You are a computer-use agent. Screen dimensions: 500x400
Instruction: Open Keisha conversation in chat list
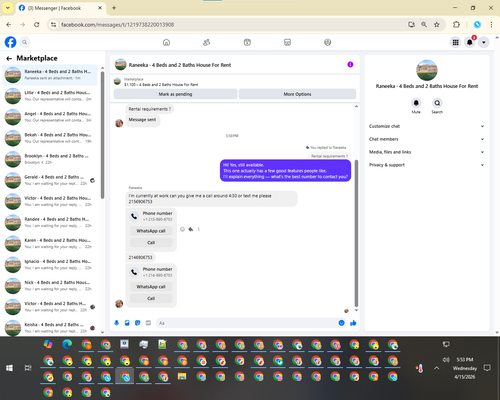[50, 328]
